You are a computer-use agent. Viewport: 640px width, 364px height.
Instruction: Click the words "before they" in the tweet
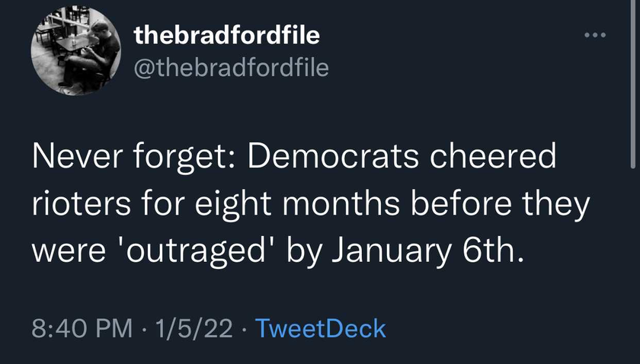tap(501, 204)
